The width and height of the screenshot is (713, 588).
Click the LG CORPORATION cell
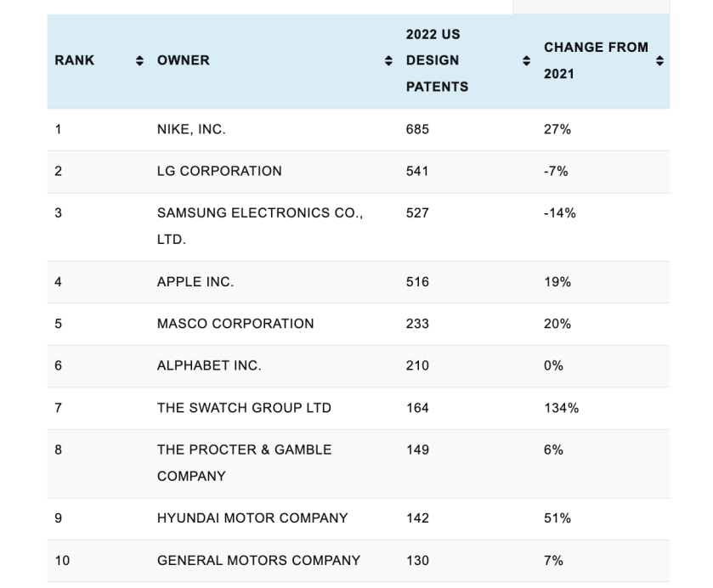pos(219,171)
